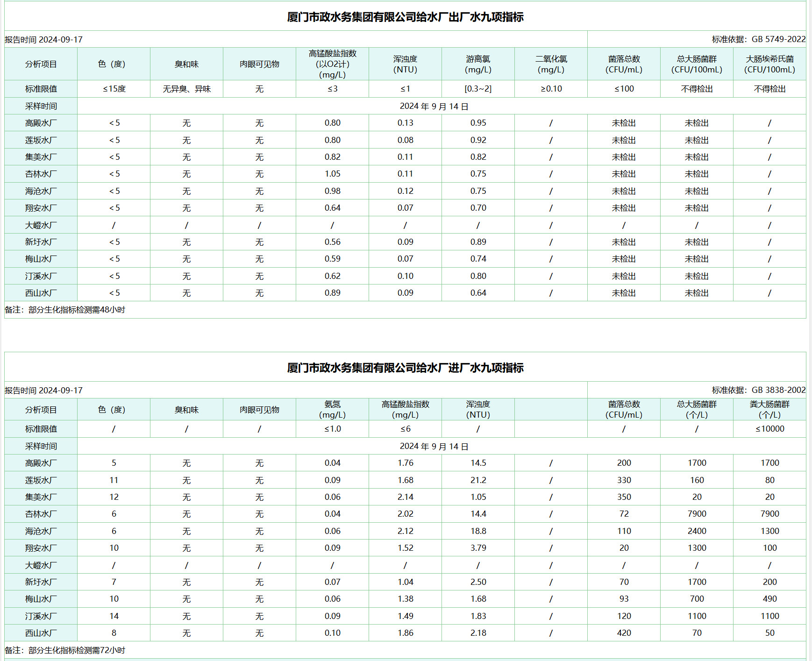Click colony count '330'
This screenshot has height=661, width=812.
click(x=624, y=480)
